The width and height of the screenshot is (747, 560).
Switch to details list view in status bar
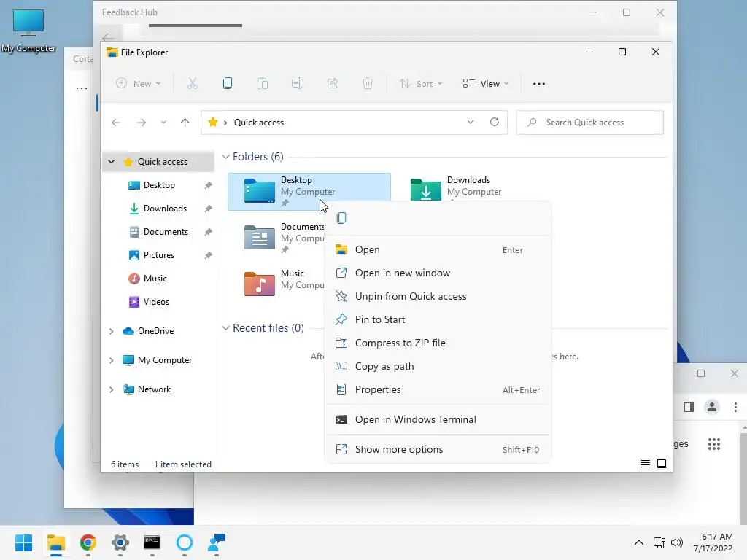(646, 464)
